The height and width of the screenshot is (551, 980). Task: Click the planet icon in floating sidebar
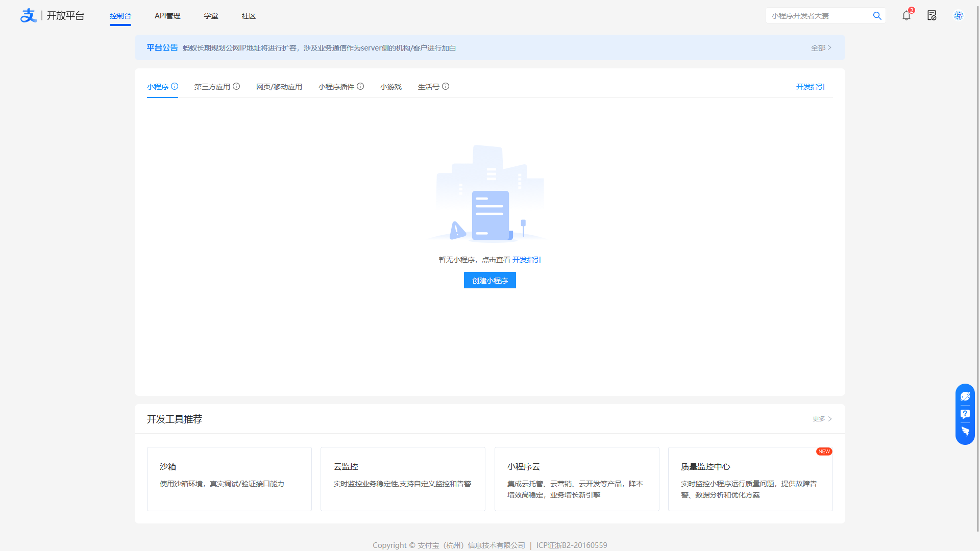[x=965, y=396]
